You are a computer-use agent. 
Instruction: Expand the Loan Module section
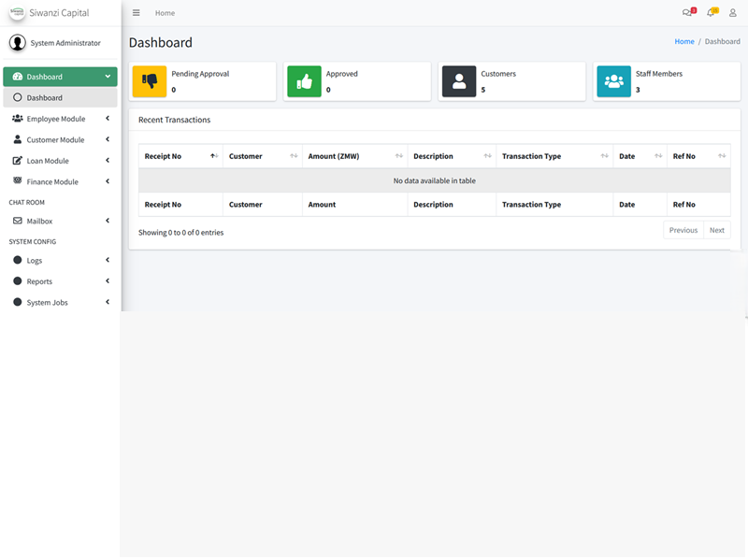pos(50,160)
